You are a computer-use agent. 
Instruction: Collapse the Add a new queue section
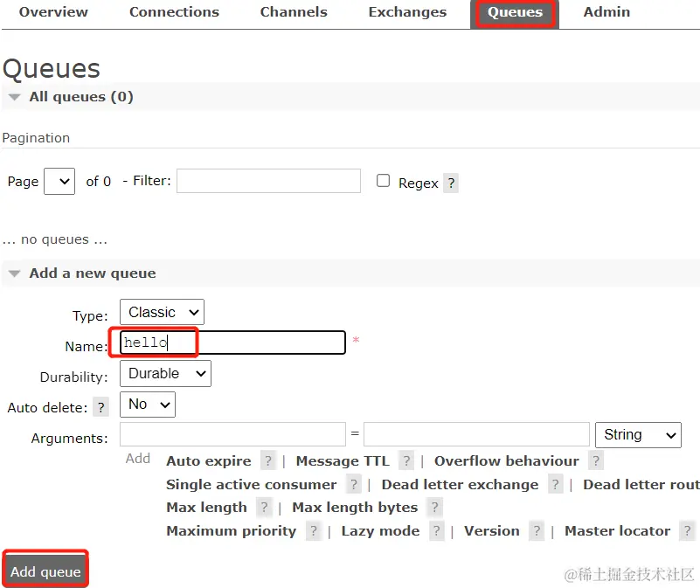pyautogui.click(x=93, y=273)
